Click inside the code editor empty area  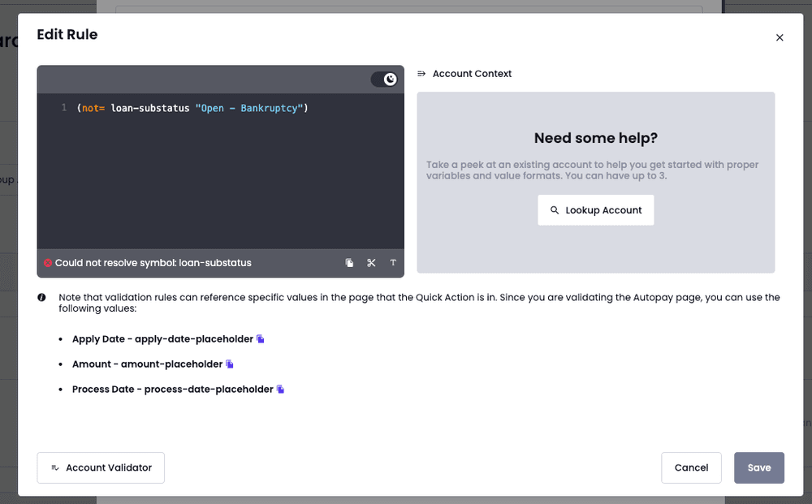219,187
